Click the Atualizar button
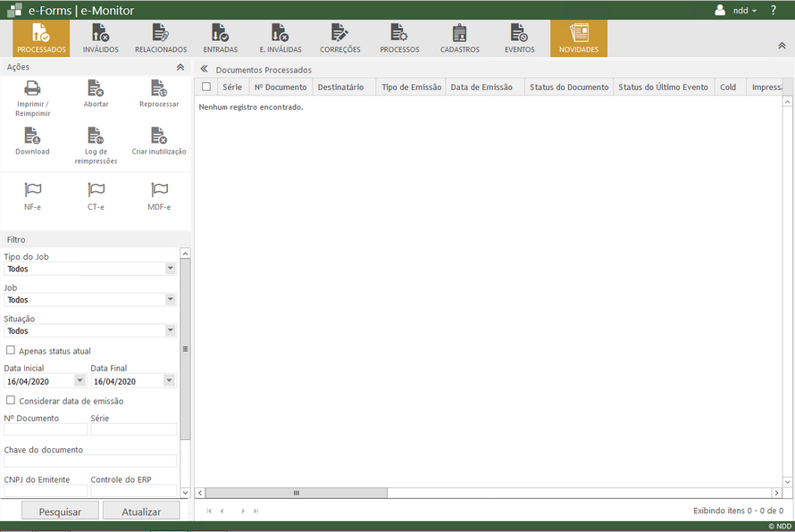 pyautogui.click(x=141, y=511)
